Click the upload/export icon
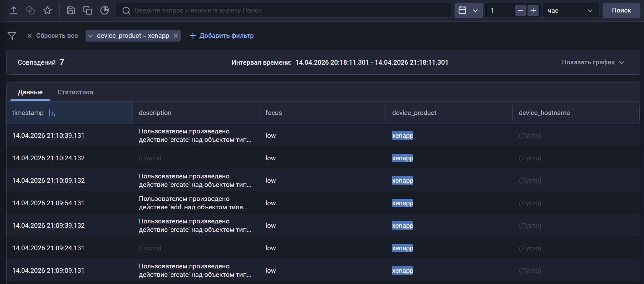 (x=14, y=10)
